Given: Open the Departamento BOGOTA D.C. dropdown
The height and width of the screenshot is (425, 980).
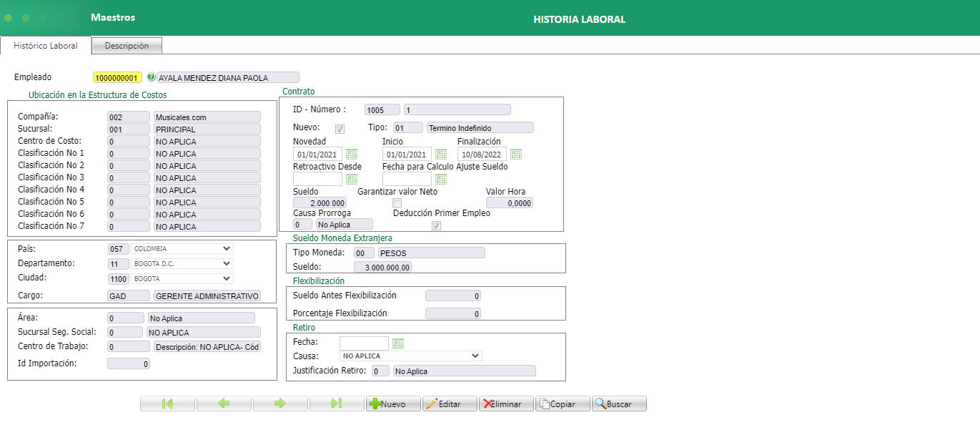Looking at the screenshot, I should click(x=182, y=264).
